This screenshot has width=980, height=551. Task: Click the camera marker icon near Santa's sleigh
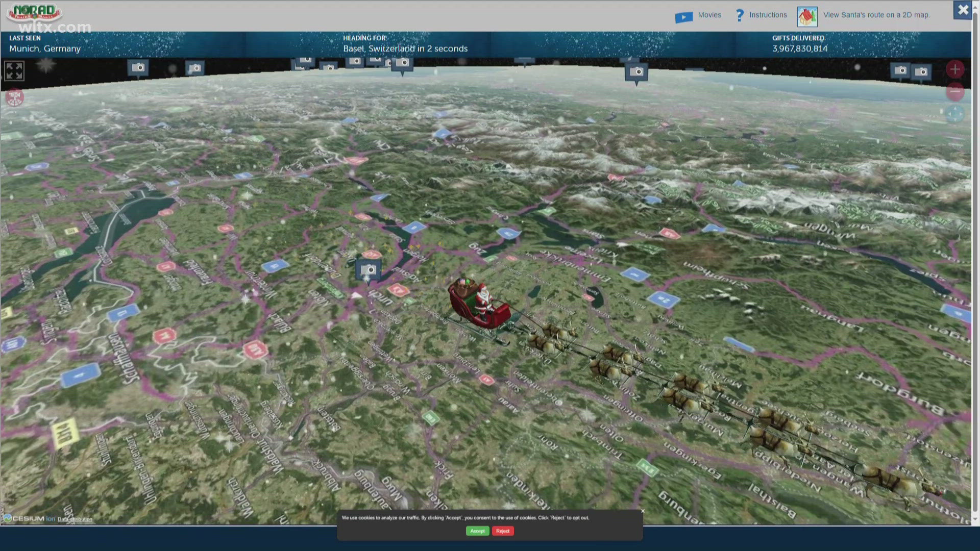(368, 268)
